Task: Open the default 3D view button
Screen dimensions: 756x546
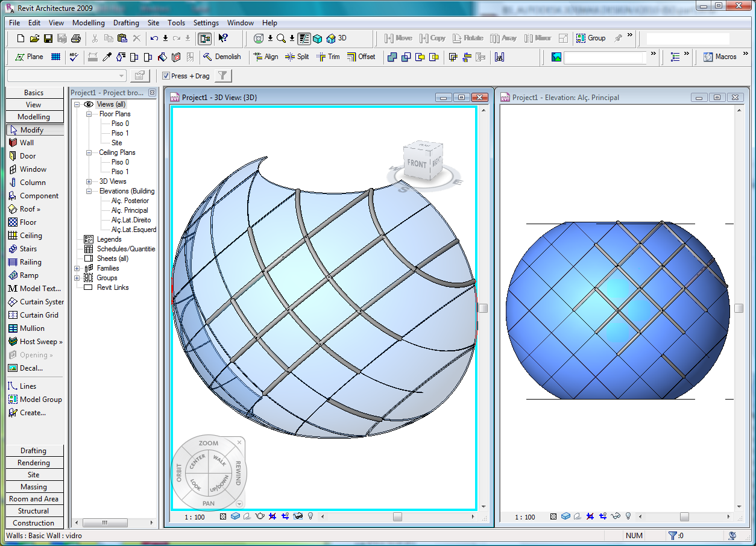Action: pos(336,38)
